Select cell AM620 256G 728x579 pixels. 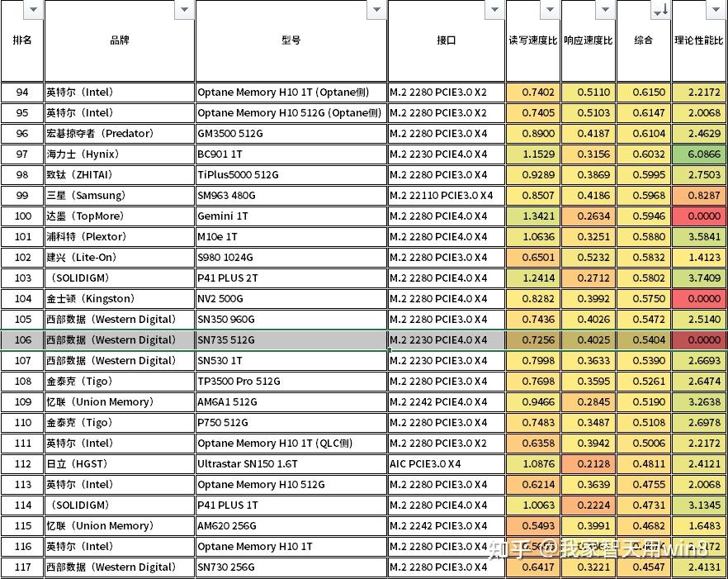pos(291,525)
